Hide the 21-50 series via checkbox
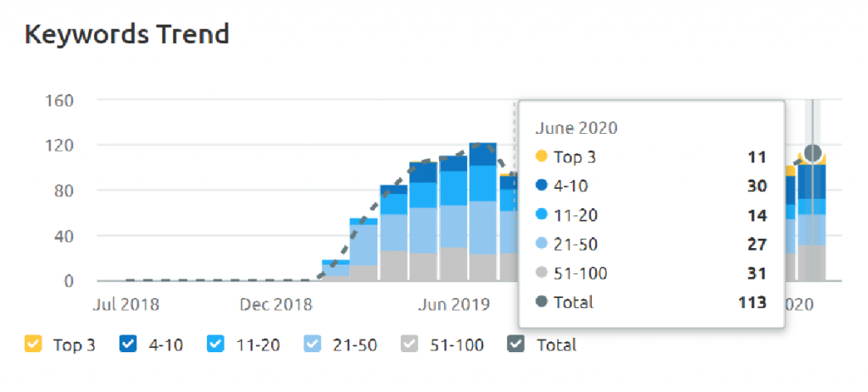Image resolution: width=868 pixels, height=392 pixels. [312, 344]
